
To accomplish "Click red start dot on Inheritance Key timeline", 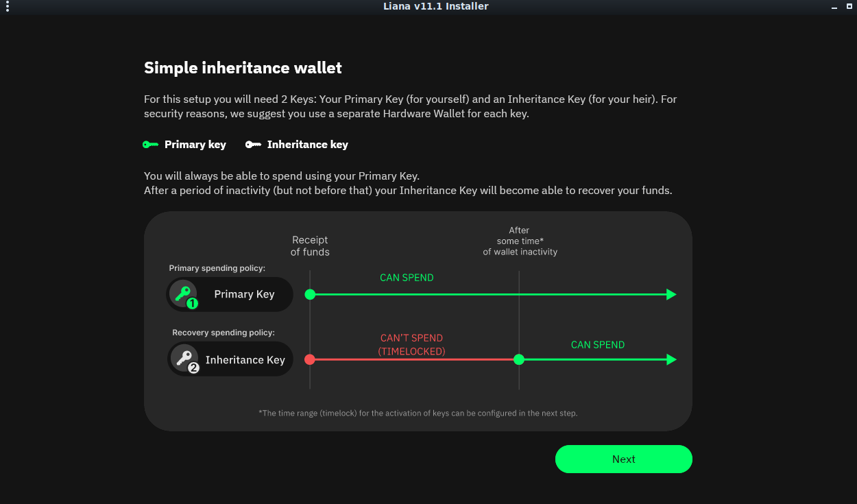I will click(x=310, y=359).
